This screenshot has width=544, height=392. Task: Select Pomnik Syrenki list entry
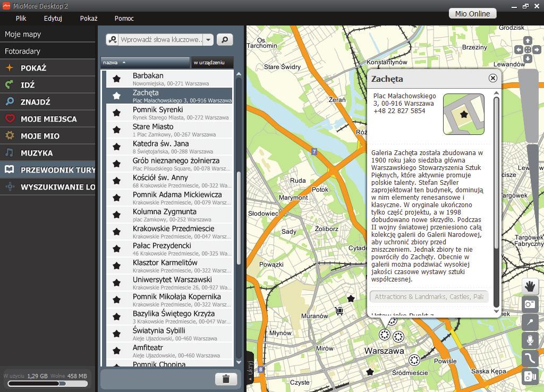(169, 113)
